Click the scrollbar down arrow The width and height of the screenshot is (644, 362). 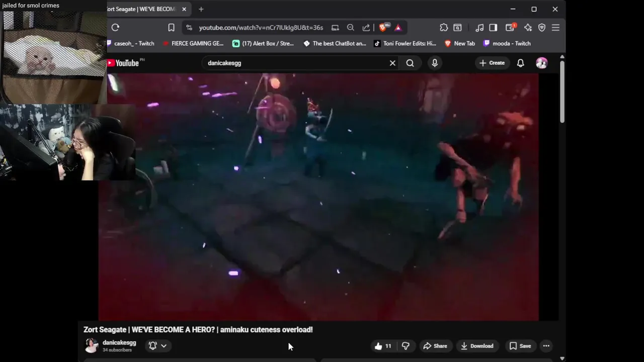tap(562, 358)
